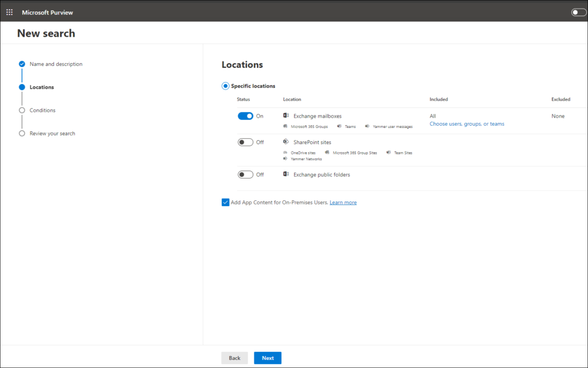Uncheck Add App Content for On-Premises Users
The width and height of the screenshot is (588, 368).
[225, 202]
